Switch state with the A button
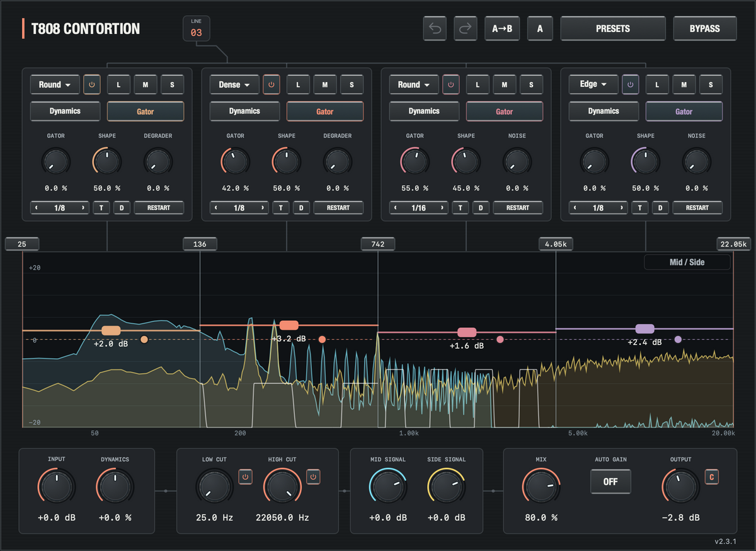 click(x=540, y=28)
